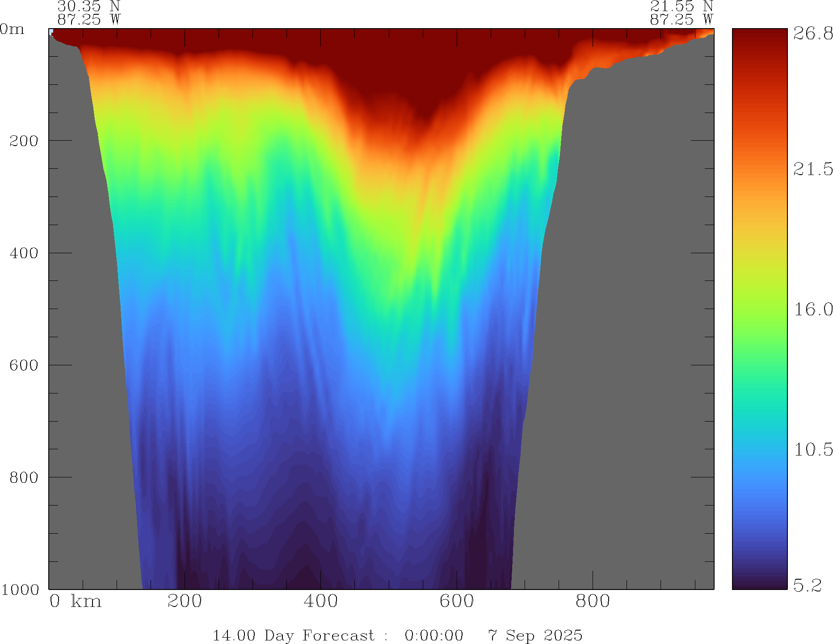Click the 400 label on distance axis
Screen dimensions: 833x644
(320, 601)
